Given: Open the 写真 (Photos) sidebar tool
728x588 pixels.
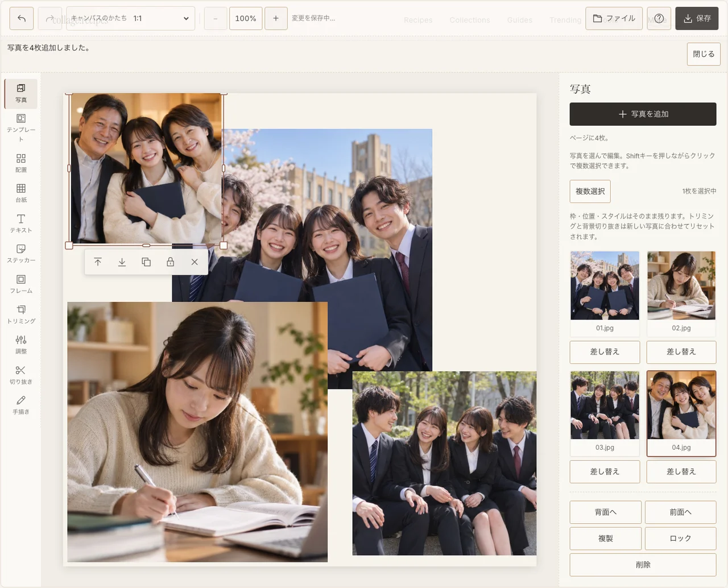Looking at the screenshot, I should coord(21,94).
